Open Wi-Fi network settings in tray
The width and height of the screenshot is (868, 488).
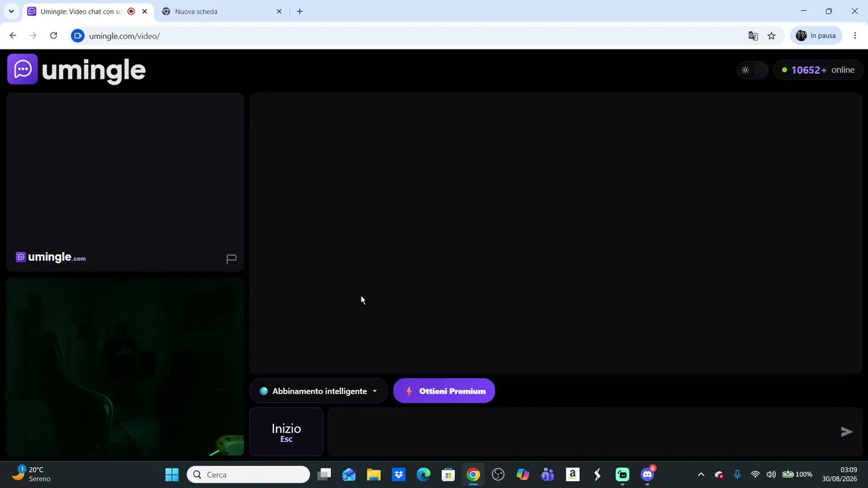coord(755,474)
